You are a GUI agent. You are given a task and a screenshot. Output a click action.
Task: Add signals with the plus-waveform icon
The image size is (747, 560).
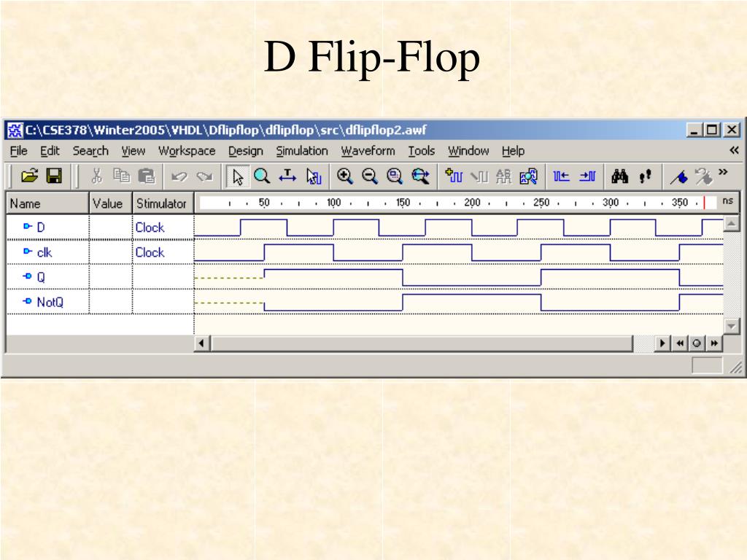click(454, 176)
